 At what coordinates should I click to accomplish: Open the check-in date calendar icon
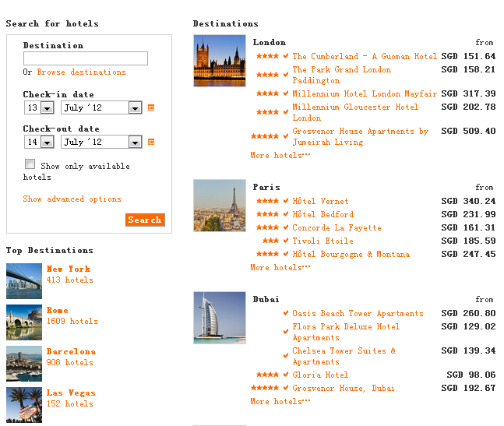(x=151, y=107)
